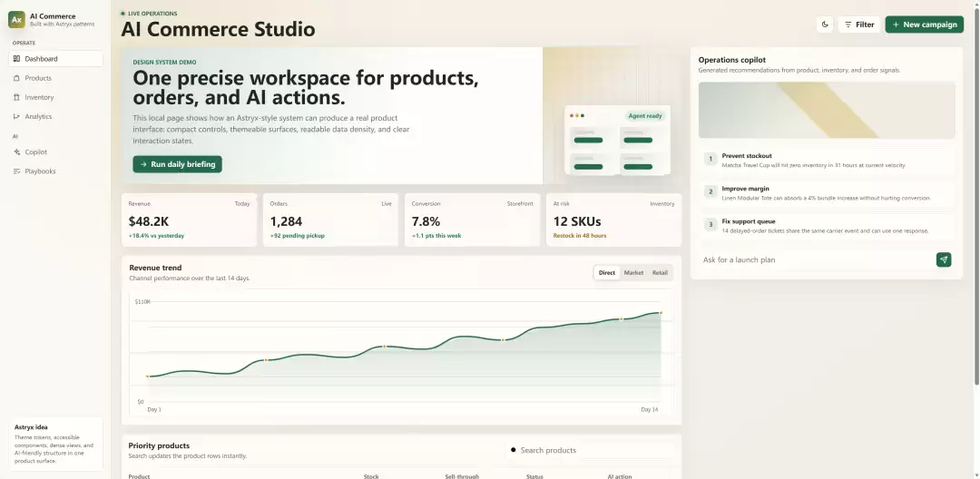Toggle dark mode with the moon icon
980x479 pixels.
point(825,24)
